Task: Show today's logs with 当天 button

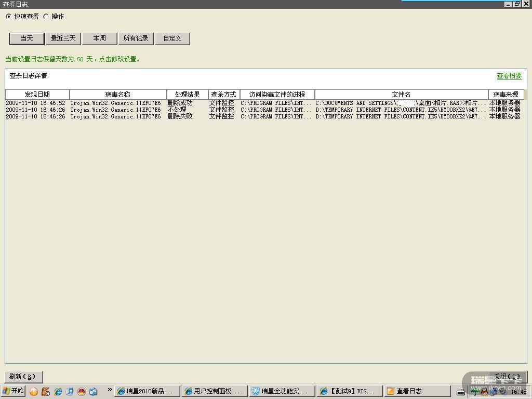Action: pyautogui.click(x=27, y=38)
